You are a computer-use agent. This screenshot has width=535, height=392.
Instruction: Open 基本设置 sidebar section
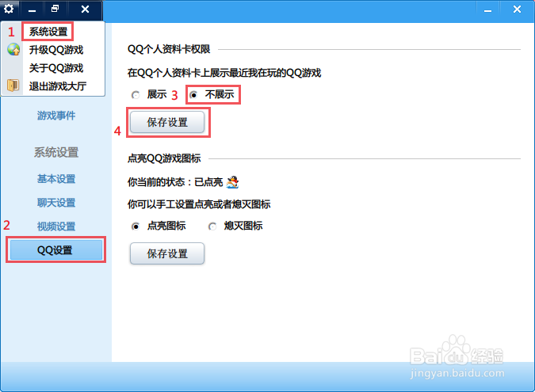tap(56, 179)
